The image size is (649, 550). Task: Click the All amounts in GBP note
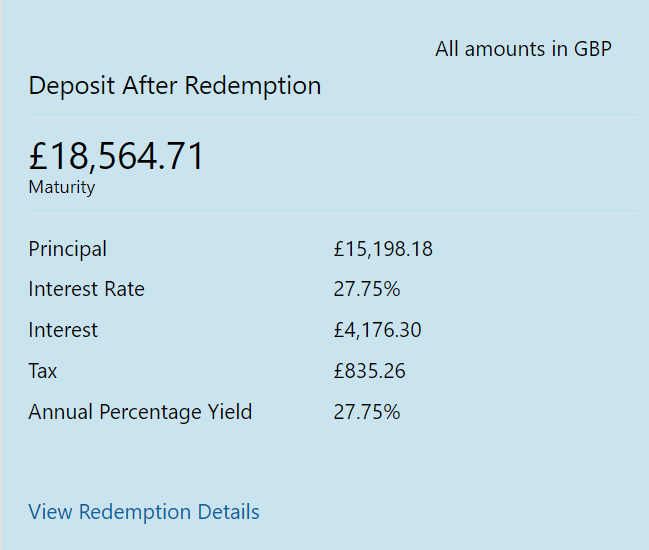click(x=523, y=49)
